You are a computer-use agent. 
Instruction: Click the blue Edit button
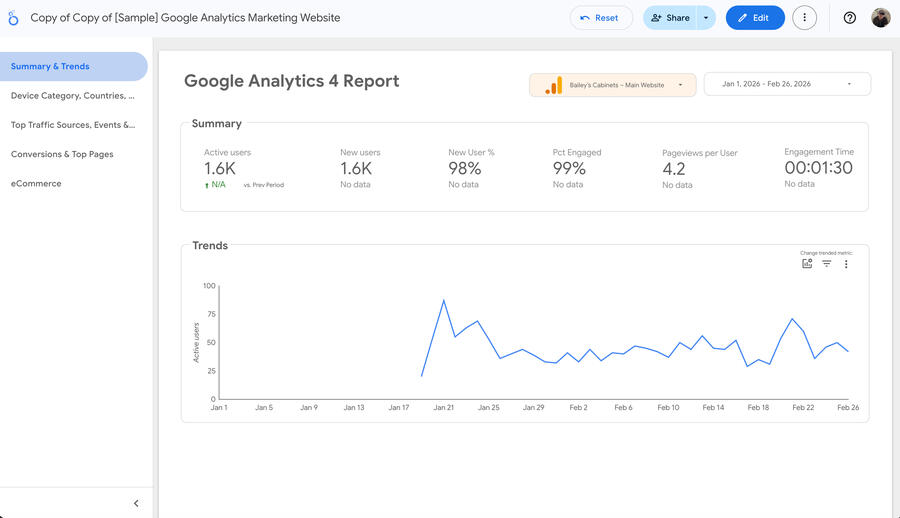click(755, 18)
